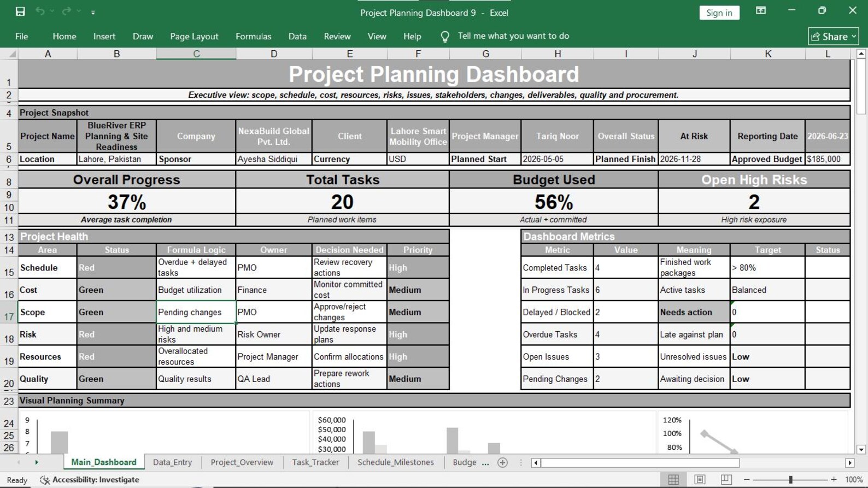
Task: Click the Ribbon Display Options icon
Action: 760,11
